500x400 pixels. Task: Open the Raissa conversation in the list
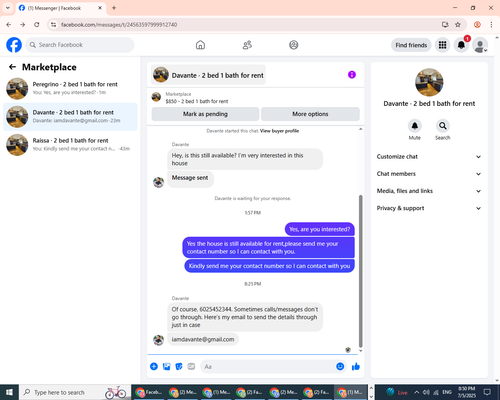coord(70,145)
